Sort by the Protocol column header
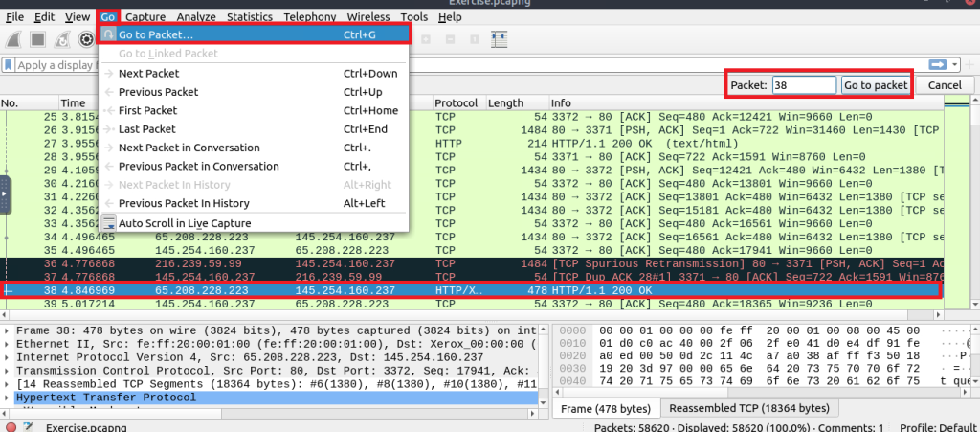The width and height of the screenshot is (980, 432). point(456,102)
